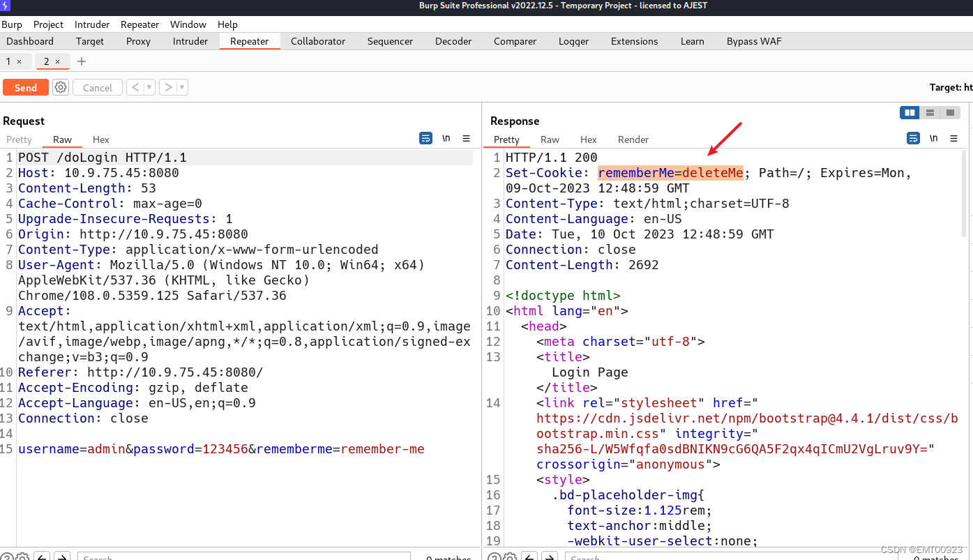Switch to the Bypass WAF tab
Screen dimensions: 973x560
coord(754,41)
